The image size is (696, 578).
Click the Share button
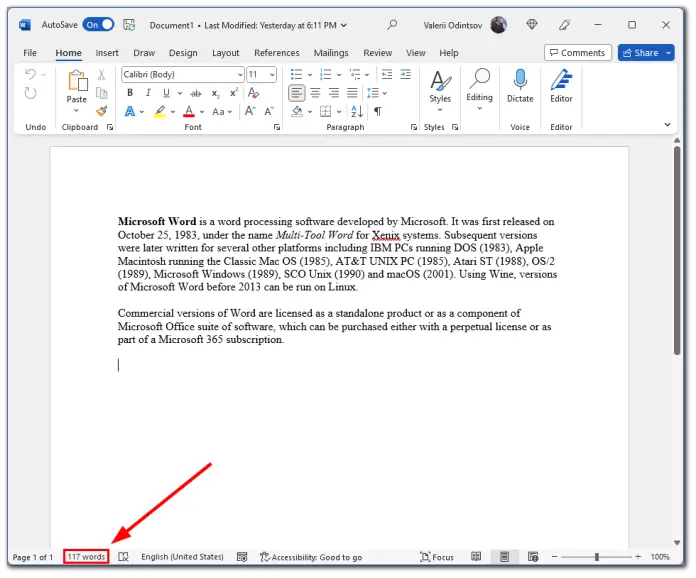641,53
